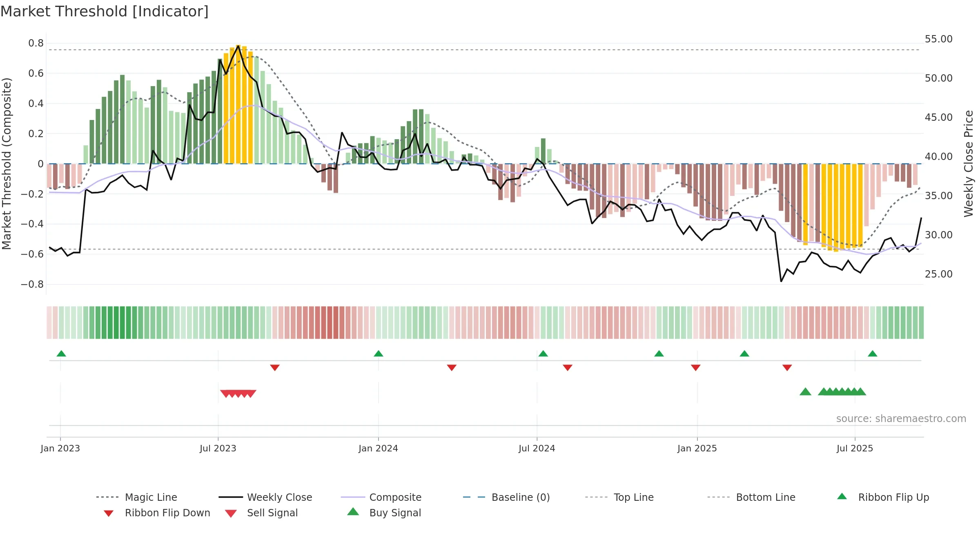Toggle the Ribbon Flip Down legend entry
Viewport: 980px width, 551px height.
click(157, 513)
